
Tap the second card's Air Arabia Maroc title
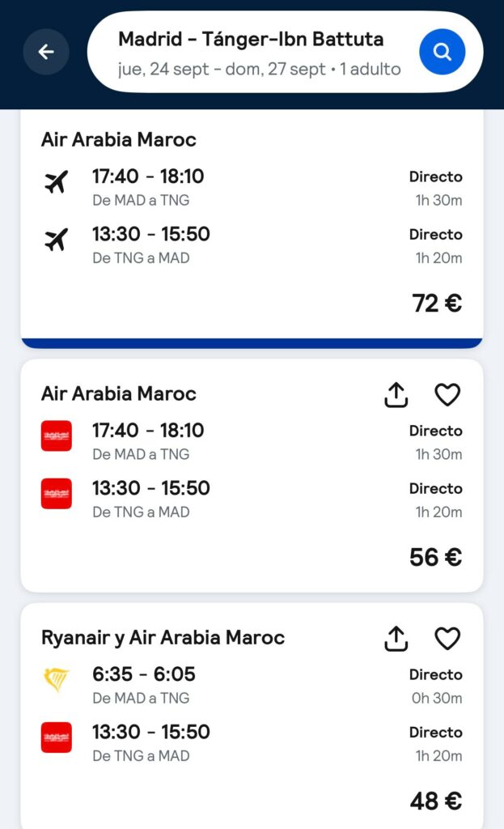pos(119,394)
